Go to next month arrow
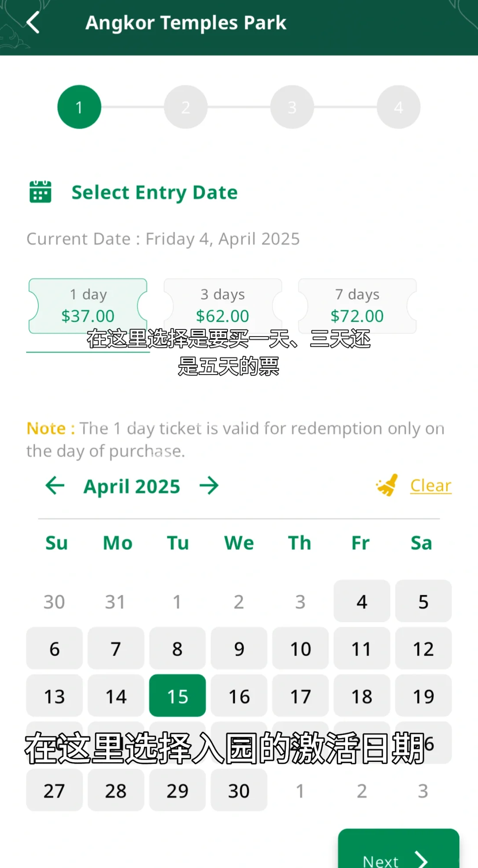The image size is (478, 868). (x=209, y=486)
